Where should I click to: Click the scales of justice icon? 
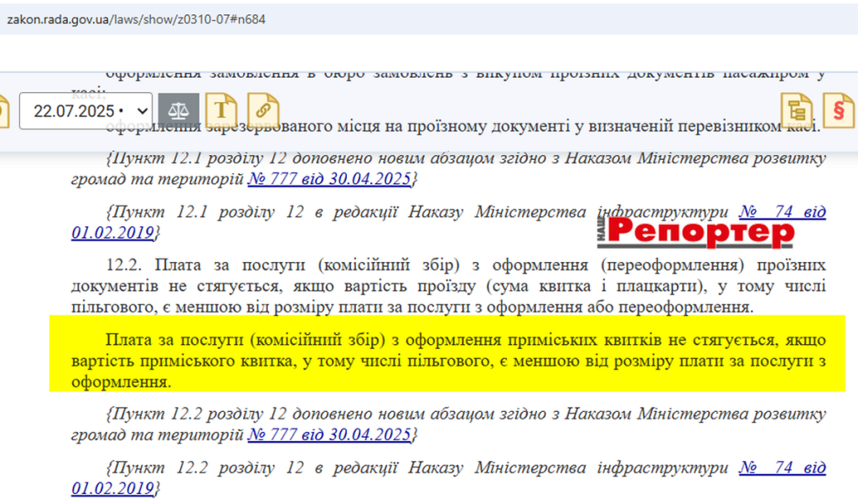(x=178, y=111)
